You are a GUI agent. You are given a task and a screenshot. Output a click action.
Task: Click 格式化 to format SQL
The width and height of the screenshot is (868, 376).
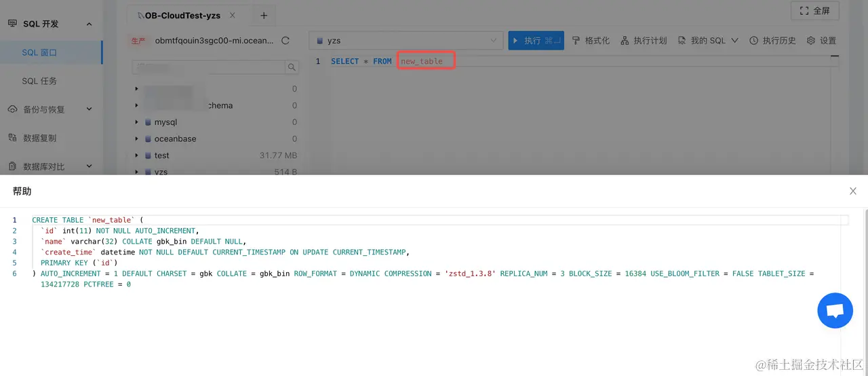pos(591,41)
